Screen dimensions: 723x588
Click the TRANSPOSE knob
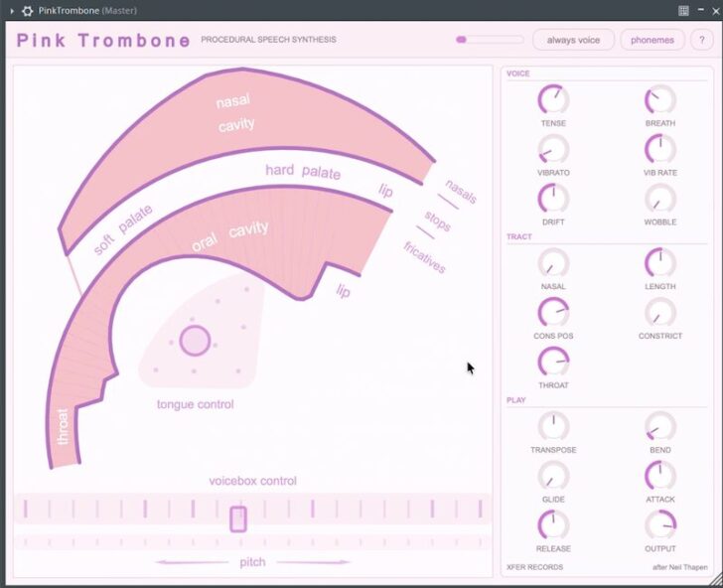click(553, 426)
